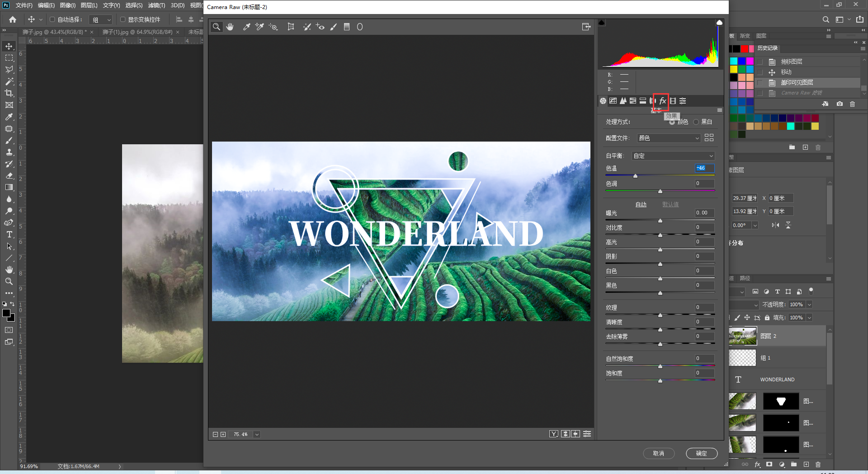The width and height of the screenshot is (868, 474).
Task: Open 配置文件 profile dropdown
Action: coord(669,138)
